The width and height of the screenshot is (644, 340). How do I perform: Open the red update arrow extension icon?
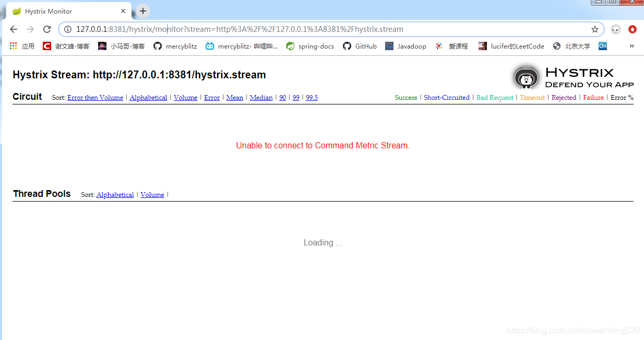(x=633, y=29)
